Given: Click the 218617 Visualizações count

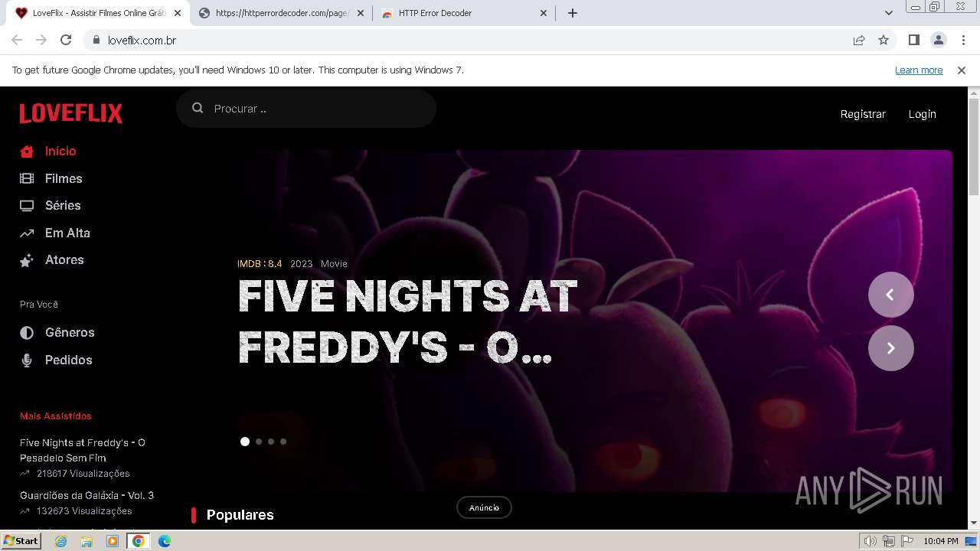Looking at the screenshot, I should 83,473.
